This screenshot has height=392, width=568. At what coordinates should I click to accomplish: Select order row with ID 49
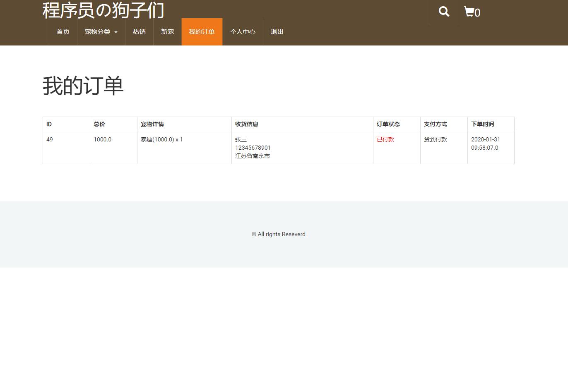(x=49, y=139)
